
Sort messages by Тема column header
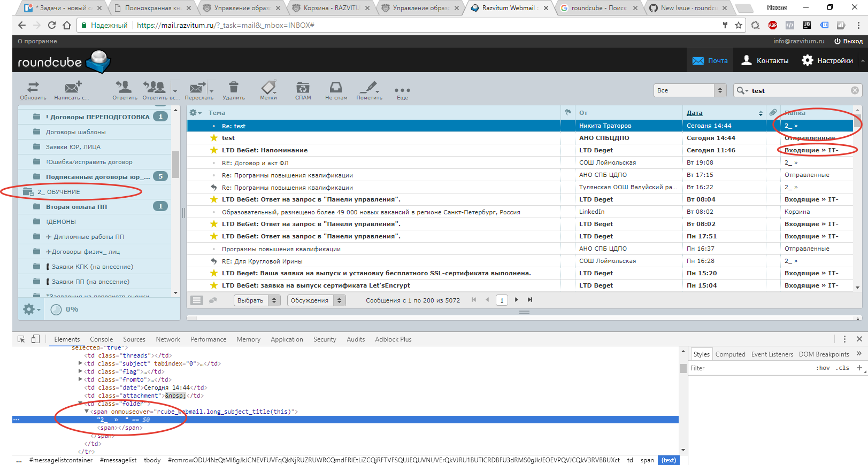[217, 113]
